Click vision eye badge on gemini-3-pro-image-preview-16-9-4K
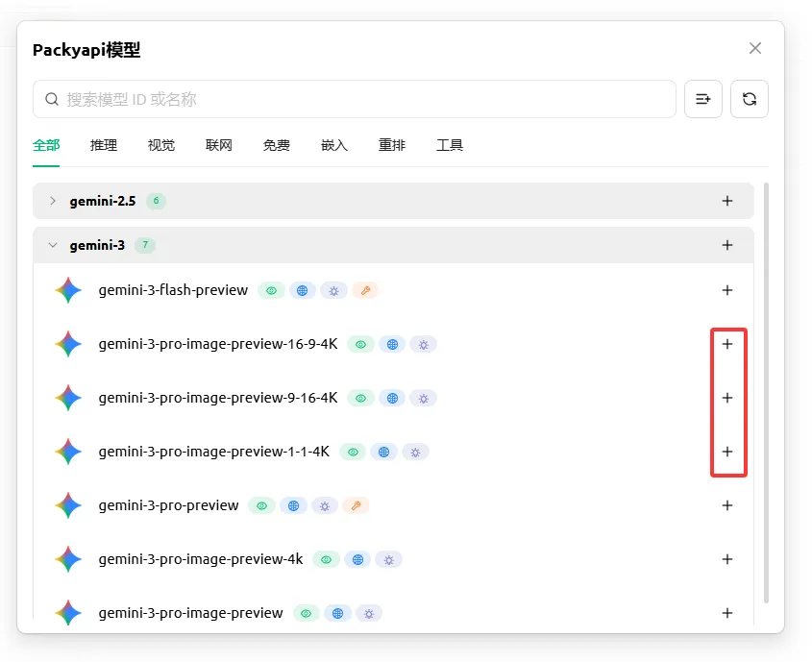812x662 pixels. click(361, 345)
